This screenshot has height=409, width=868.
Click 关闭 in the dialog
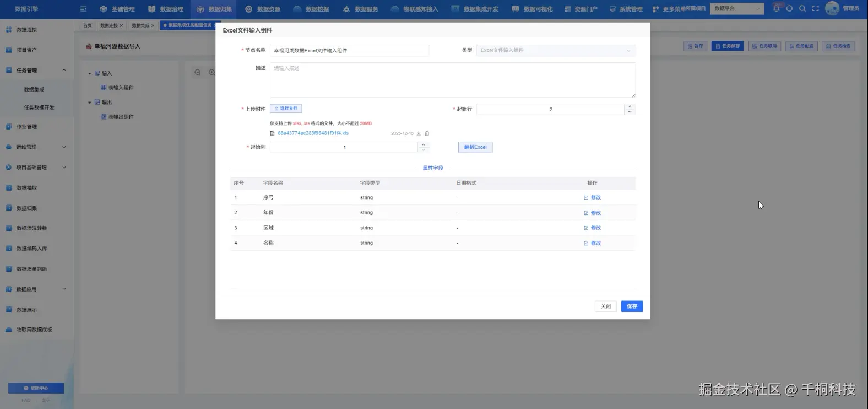[x=606, y=306]
